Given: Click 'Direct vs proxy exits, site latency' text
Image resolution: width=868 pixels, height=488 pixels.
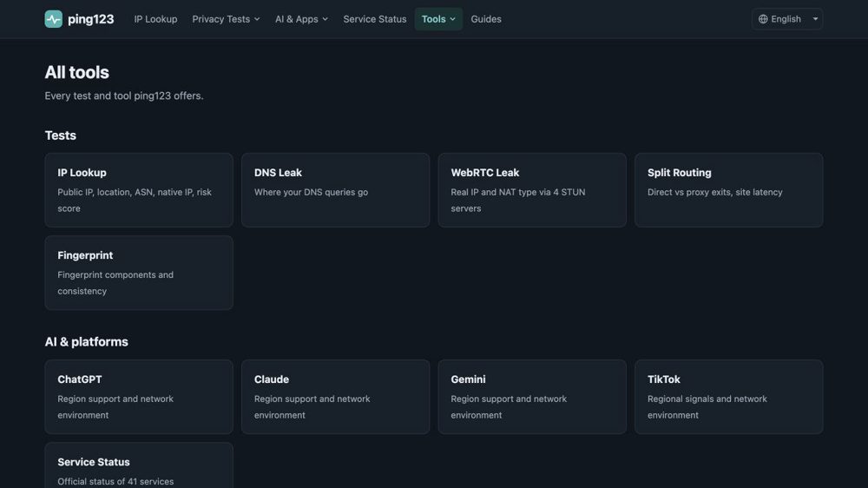Looking at the screenshot, I should [714, 192].
